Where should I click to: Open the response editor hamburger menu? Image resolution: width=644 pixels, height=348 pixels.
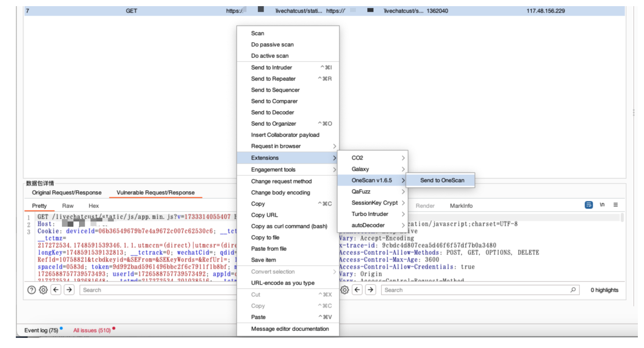click(x=615, y=205)
